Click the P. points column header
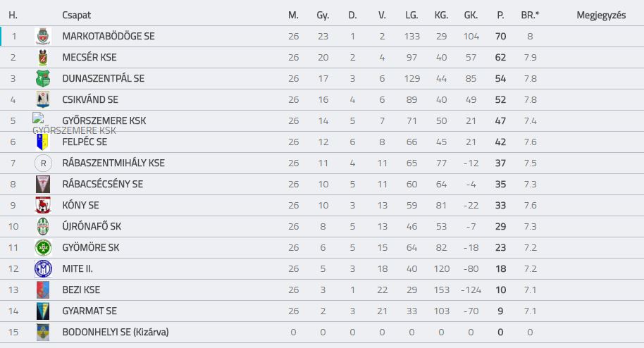This screenshot has width=644, height=348. pos(500,15)
